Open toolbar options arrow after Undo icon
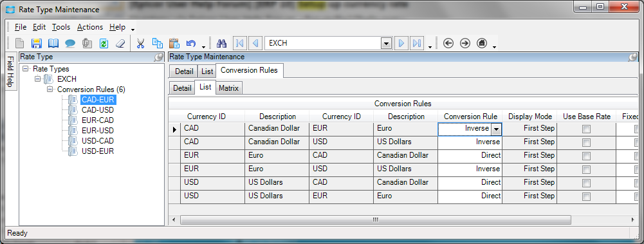This screenshot has height=244, width=644. [x=203, y=46]
